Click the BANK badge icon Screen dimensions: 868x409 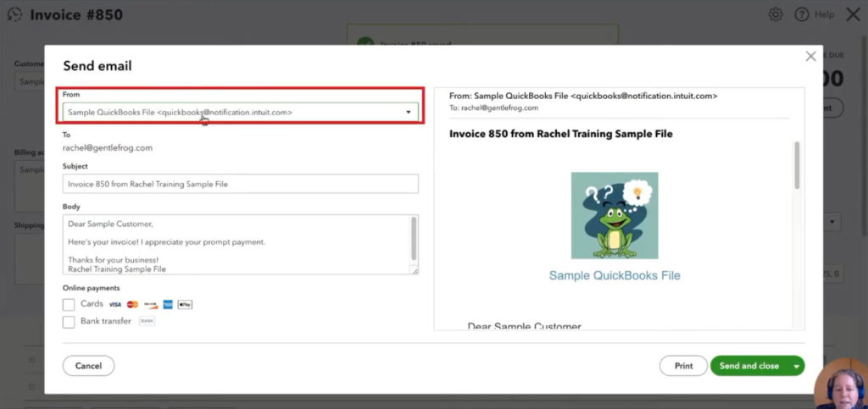point(147,322)
